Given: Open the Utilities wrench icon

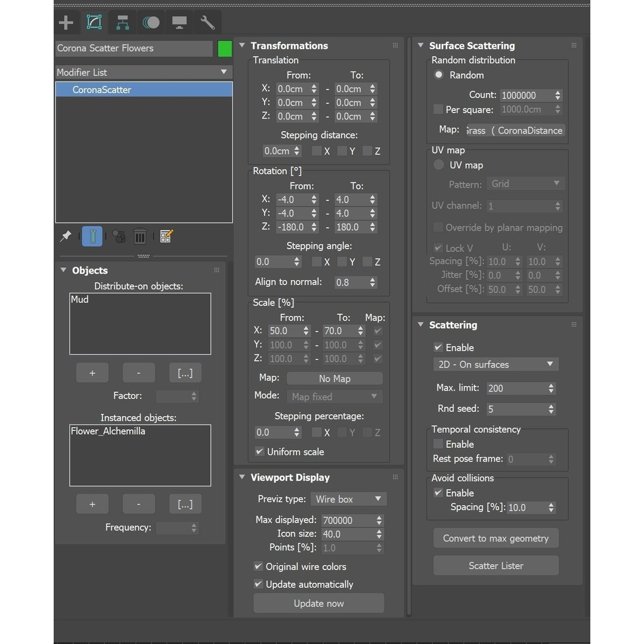Looking at the screenshot, I should tap(208, 23).
